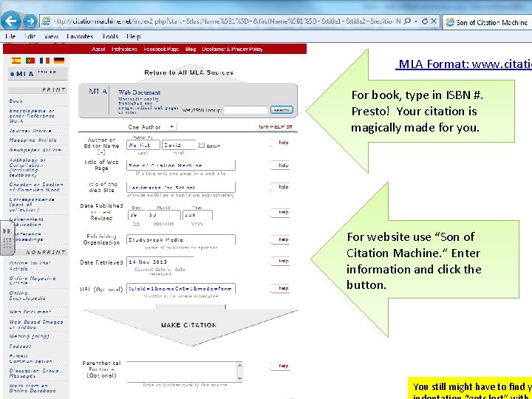The image size is (532, 399).
Task: Click help beside Publishing Organization
Action: 281,239
